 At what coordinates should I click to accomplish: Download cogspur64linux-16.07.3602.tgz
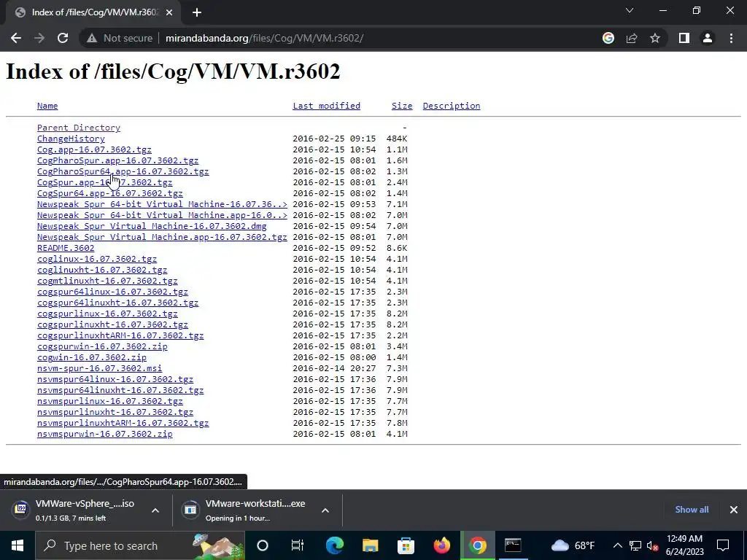[x=112, y=292]
